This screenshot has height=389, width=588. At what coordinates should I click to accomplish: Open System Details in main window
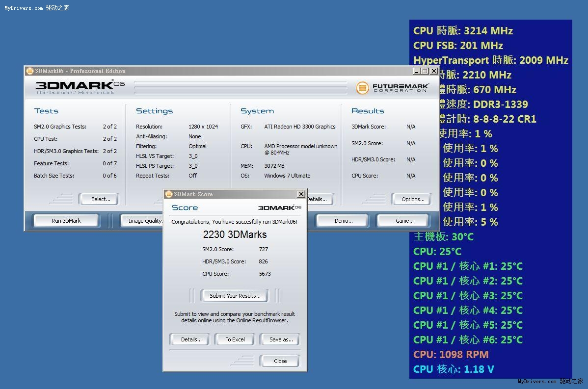point(318,199)
